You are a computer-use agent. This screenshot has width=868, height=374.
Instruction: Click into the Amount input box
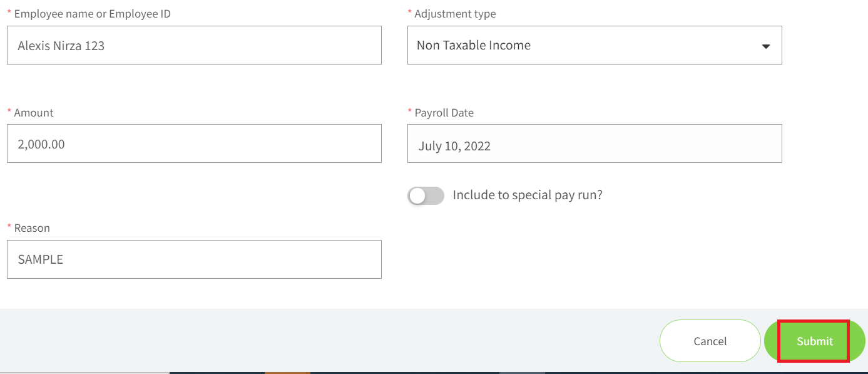pos(194,143)
